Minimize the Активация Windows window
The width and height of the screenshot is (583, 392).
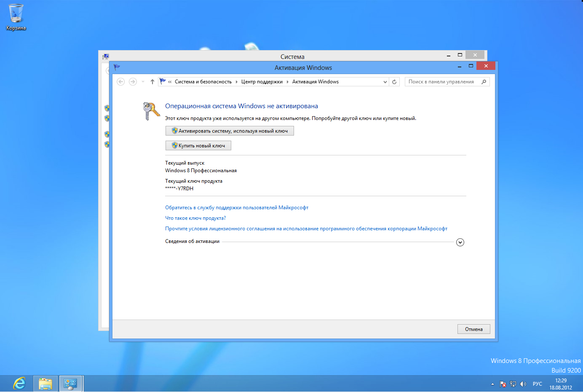(x=460, y=67)
